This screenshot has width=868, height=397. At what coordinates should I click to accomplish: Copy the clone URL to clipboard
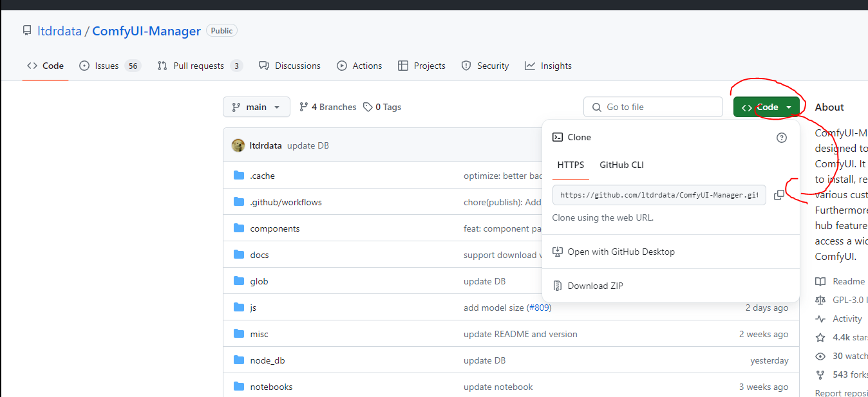pyautogui.click(x=779, y=195)
